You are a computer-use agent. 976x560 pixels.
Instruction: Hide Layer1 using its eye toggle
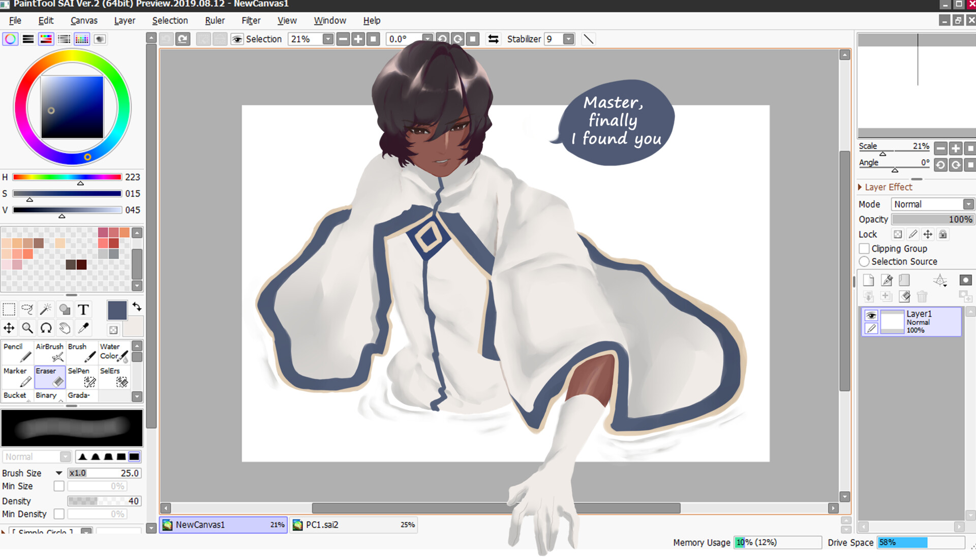(x=871, y=315)
